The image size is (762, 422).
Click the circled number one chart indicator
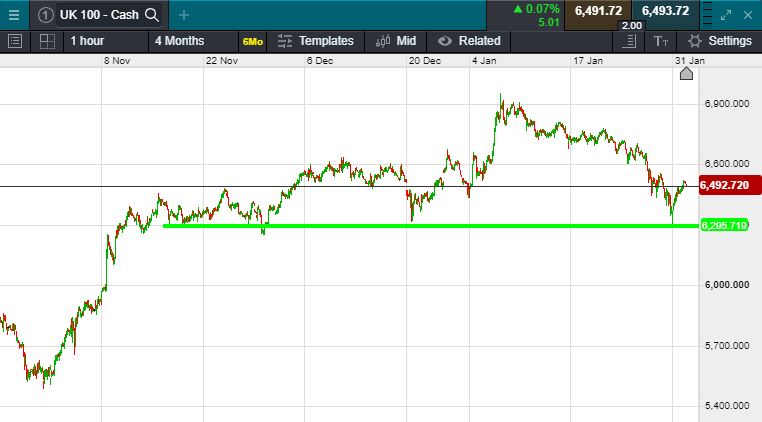45,15
